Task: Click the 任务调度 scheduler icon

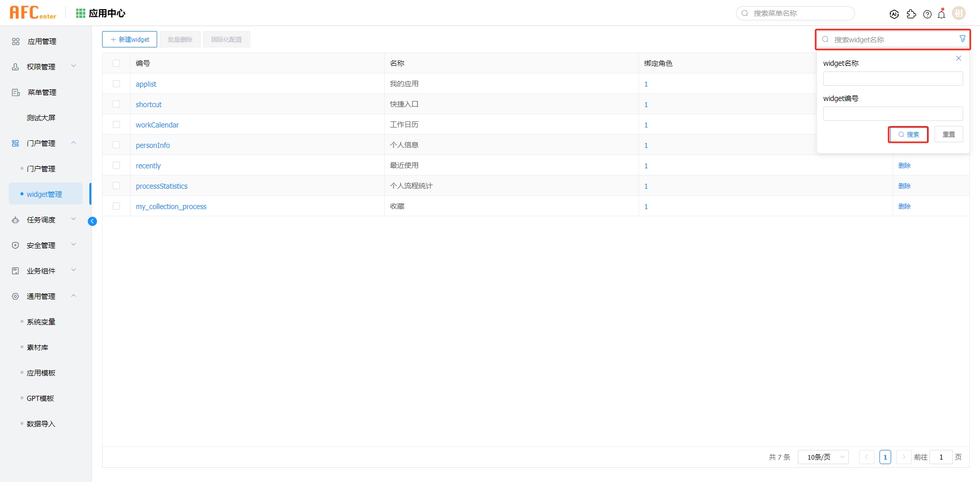Action: click(x=15, y=220)
